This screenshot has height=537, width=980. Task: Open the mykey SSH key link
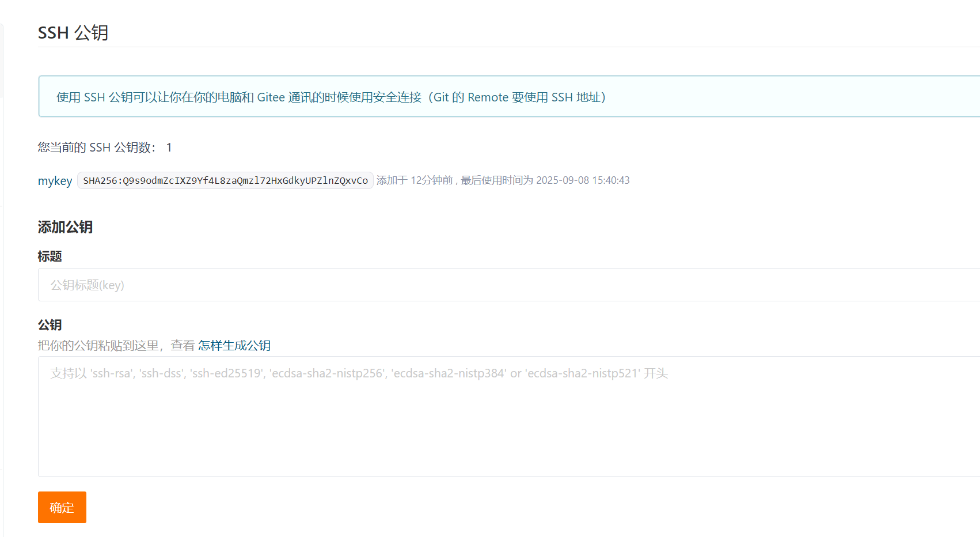tap(55, 181)
